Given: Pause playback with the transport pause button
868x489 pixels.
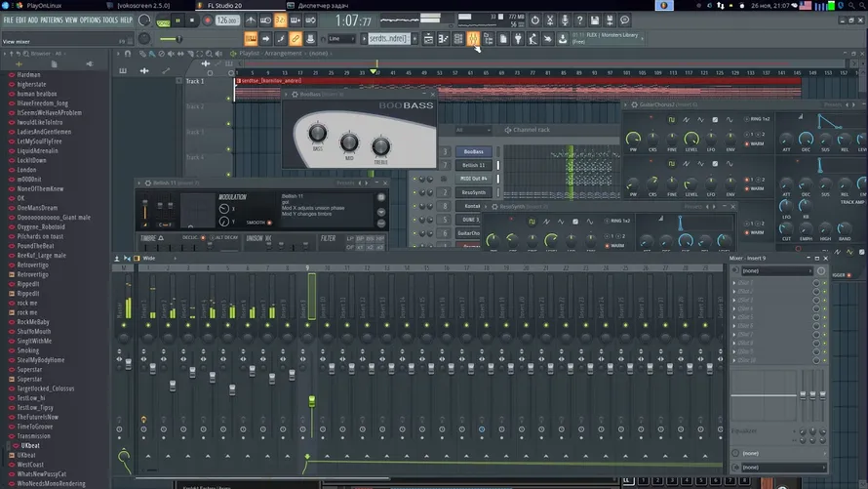Looking at the screenshot, I should [x=178, y=20].
